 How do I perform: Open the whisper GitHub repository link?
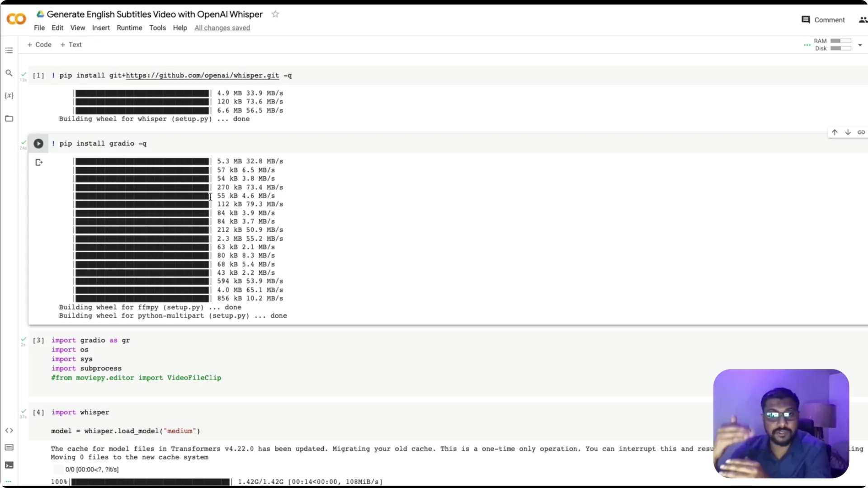pos(202,75)
